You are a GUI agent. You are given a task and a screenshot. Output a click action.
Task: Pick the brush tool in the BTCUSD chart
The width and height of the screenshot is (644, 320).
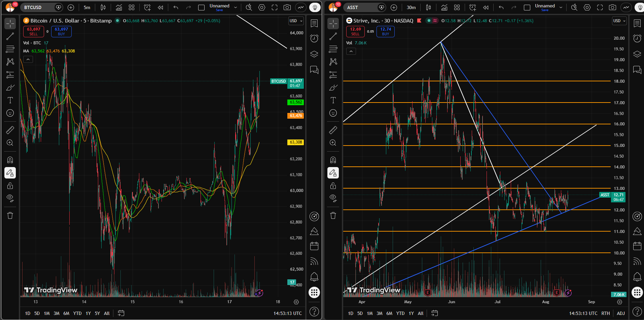10,88
